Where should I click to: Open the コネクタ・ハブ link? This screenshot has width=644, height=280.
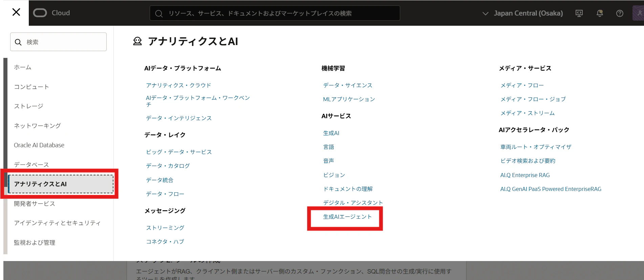pyautogui.click(x=165, y=242)
